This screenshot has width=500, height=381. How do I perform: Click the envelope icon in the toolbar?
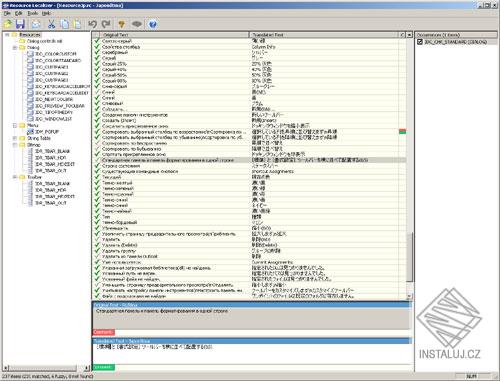click(36, 24)
